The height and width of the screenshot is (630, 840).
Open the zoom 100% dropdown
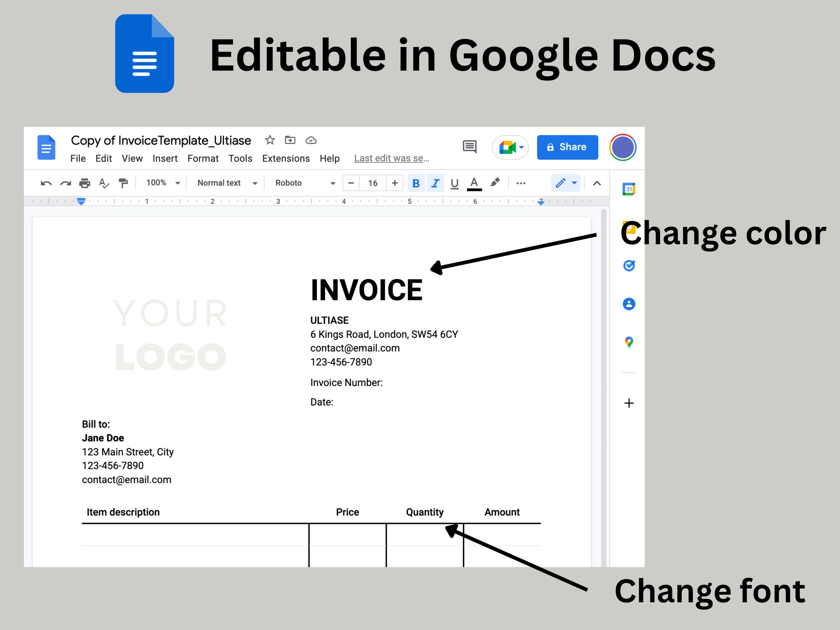(163, 183)
